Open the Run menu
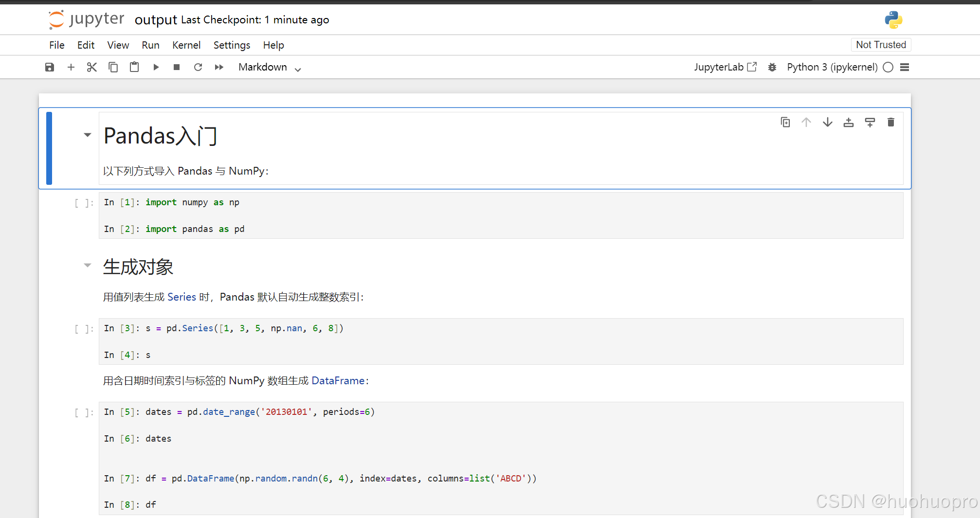This screenshot has height=518, width=980. (x=151, y=45)
